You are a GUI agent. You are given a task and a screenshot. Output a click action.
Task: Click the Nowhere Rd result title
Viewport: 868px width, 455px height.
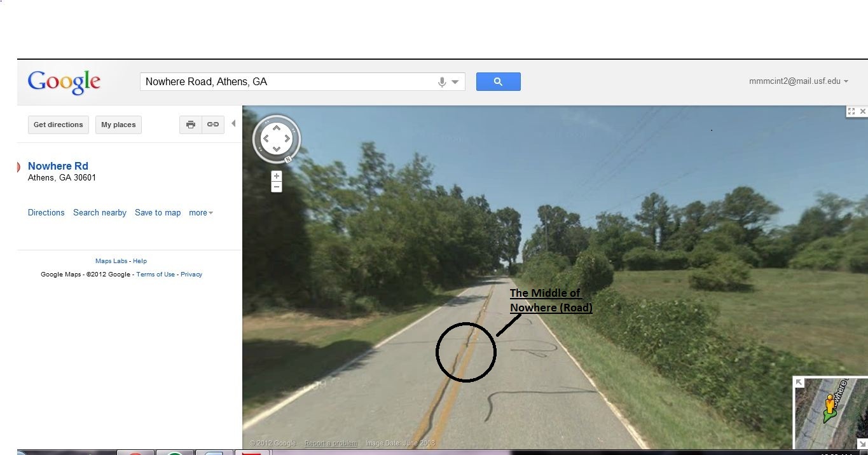(58, 166)
